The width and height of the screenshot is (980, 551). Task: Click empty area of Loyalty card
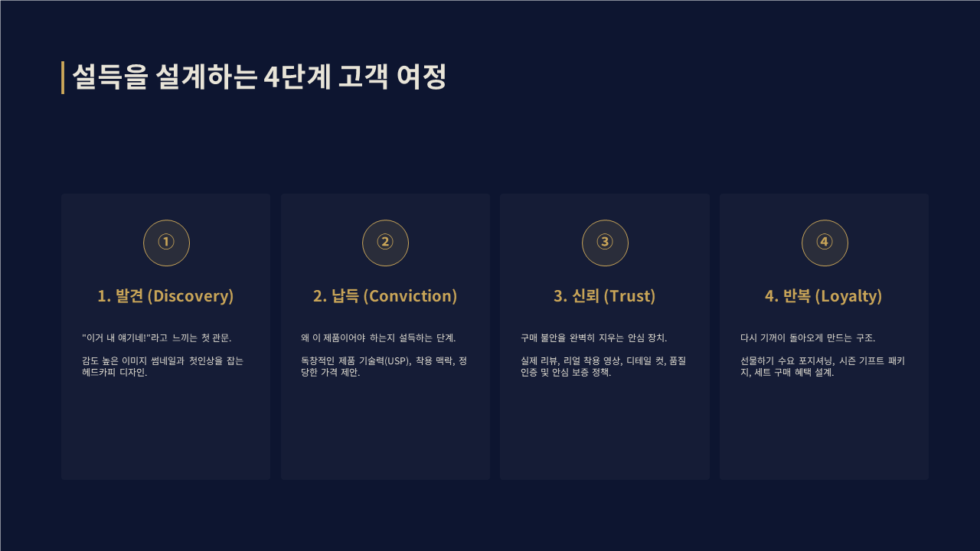tap(824, 432)
